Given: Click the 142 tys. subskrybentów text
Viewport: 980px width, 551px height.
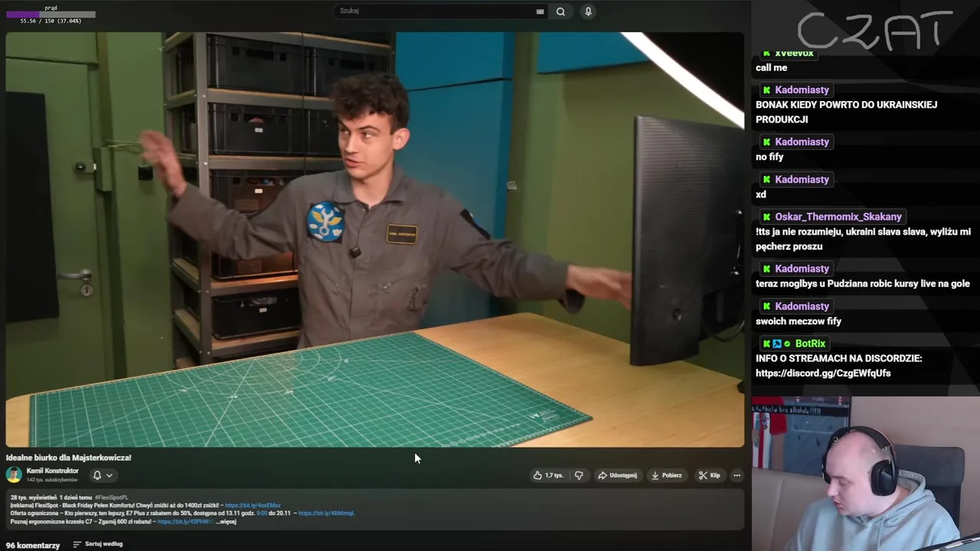Looking at the screenshot, I should (52, 480).
